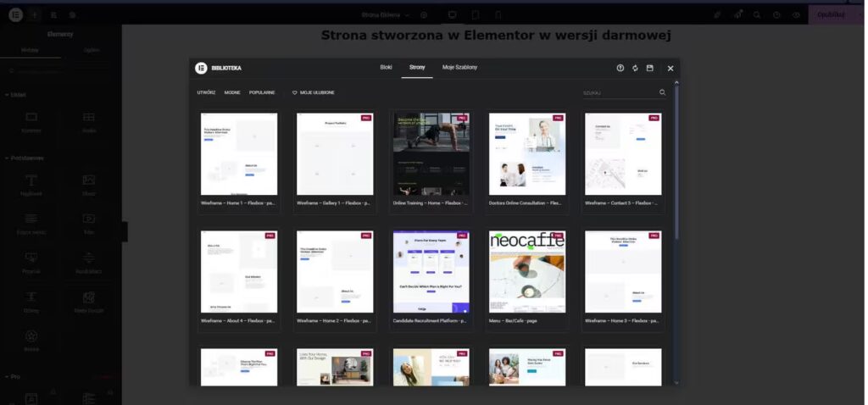Switch to tablet responsive view icon

pos(476,15)
